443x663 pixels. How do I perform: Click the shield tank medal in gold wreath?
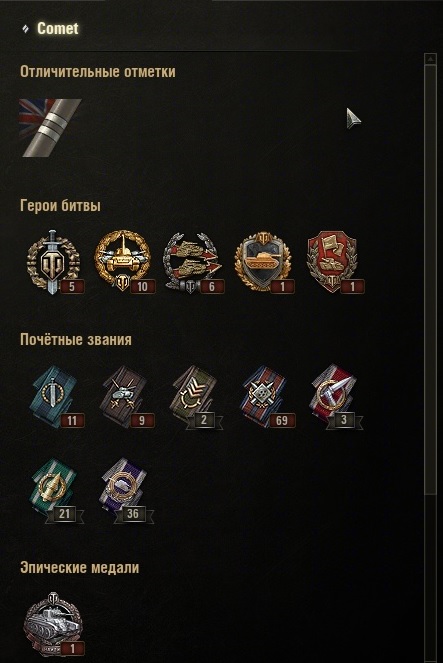point(264,262)
